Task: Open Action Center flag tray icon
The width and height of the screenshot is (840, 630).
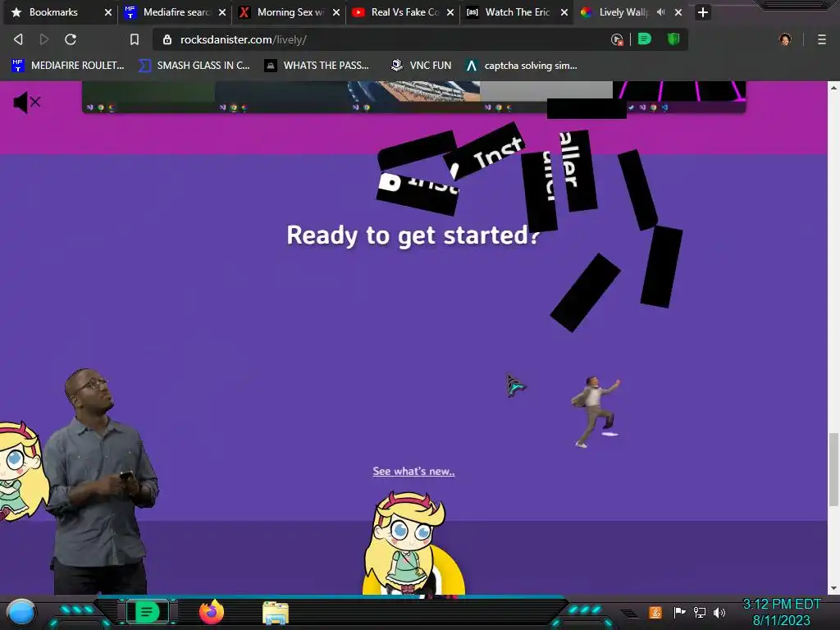Action: 679,612
